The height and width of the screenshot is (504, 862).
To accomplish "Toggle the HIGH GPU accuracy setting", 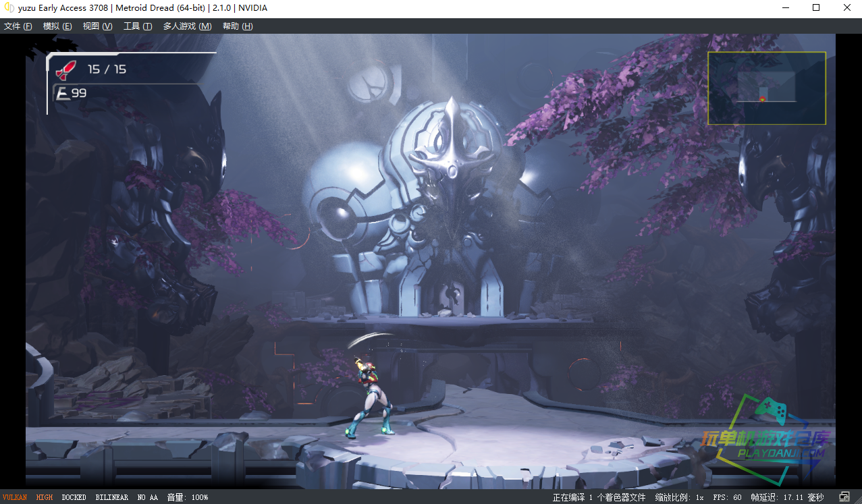I will point(45,497).
